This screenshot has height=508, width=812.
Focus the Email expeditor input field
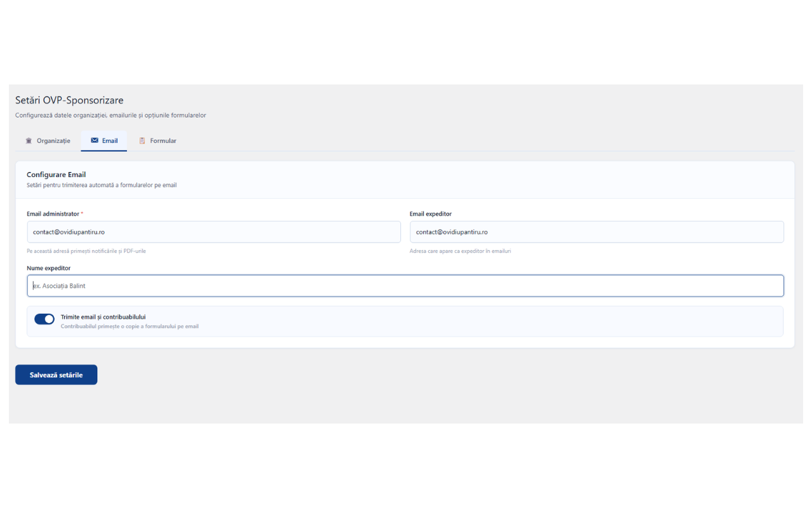click(596, 232)
